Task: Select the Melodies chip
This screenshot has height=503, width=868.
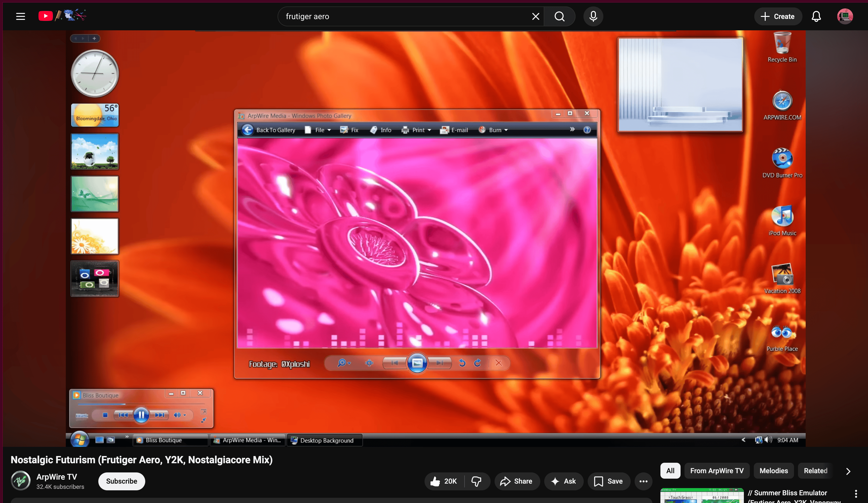Action: coord(774,471)
